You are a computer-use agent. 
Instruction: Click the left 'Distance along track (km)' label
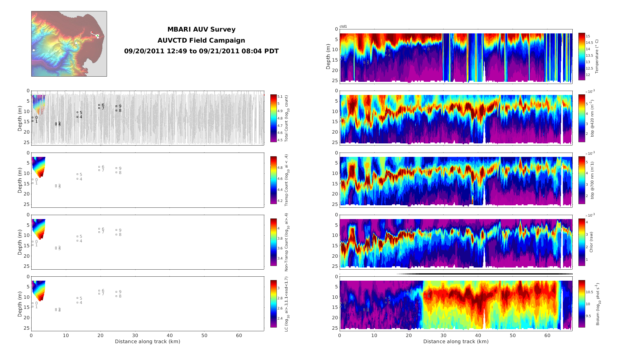point(147,341)
